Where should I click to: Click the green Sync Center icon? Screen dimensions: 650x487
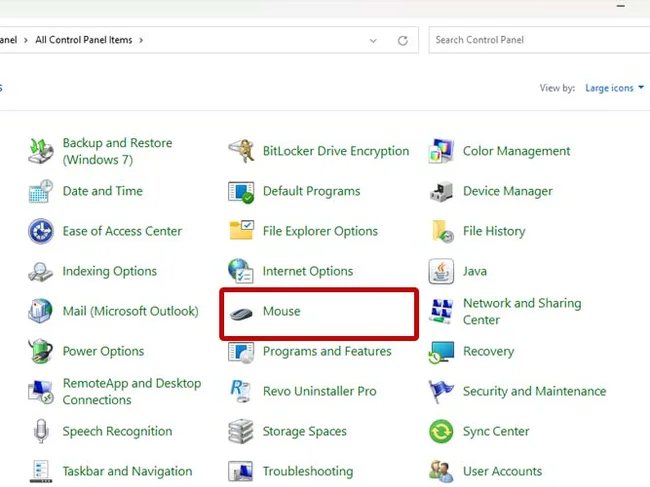pyautogui.click(x=441, y=431)
